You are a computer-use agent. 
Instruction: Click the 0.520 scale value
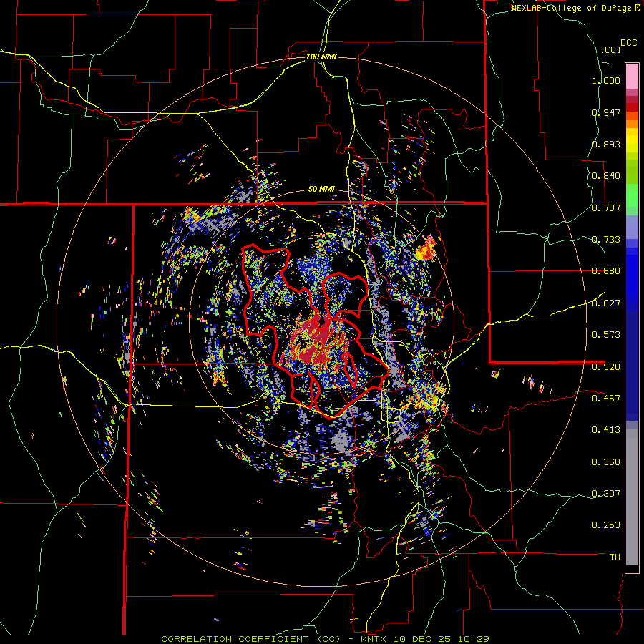click(x=606, y=366)
